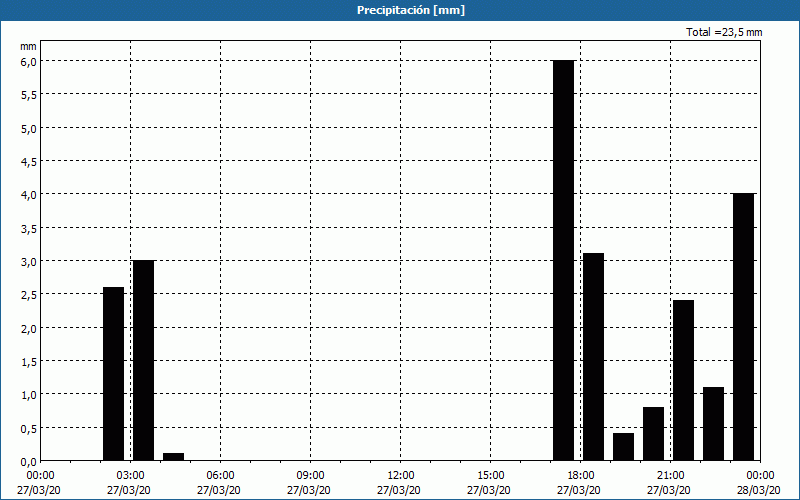The width and height of the screenshot is (800, 500).
Task: Click the 1,0 y-axis label
Action: (x=29, y=395)
